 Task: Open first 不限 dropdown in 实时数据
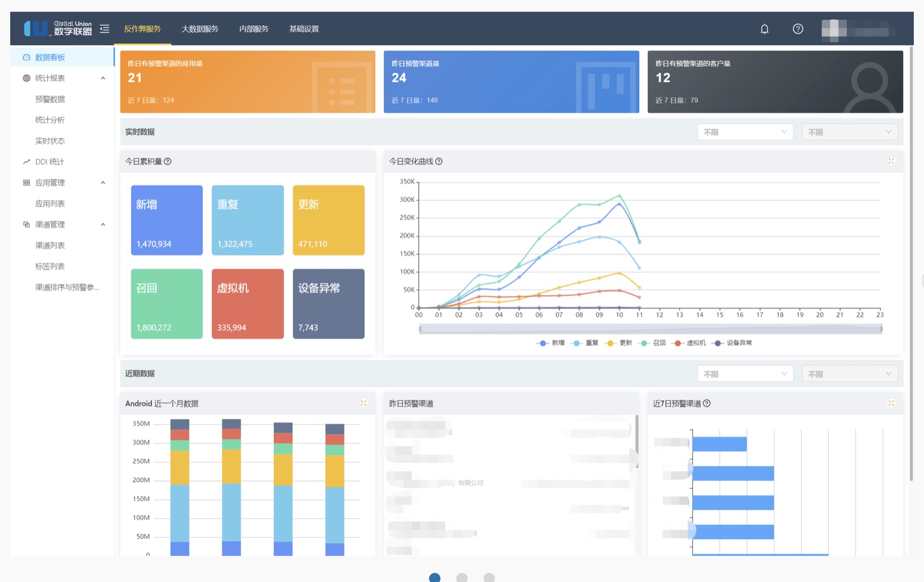(x=745, y=132)
